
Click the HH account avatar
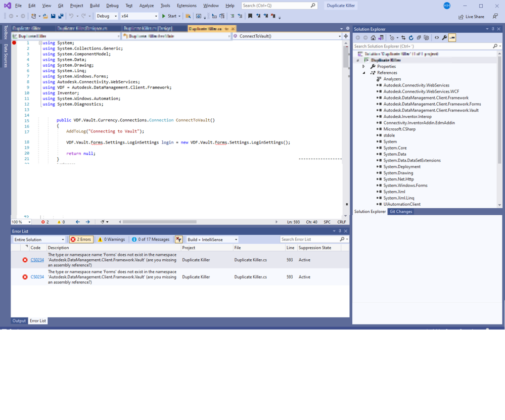(447, 6)
